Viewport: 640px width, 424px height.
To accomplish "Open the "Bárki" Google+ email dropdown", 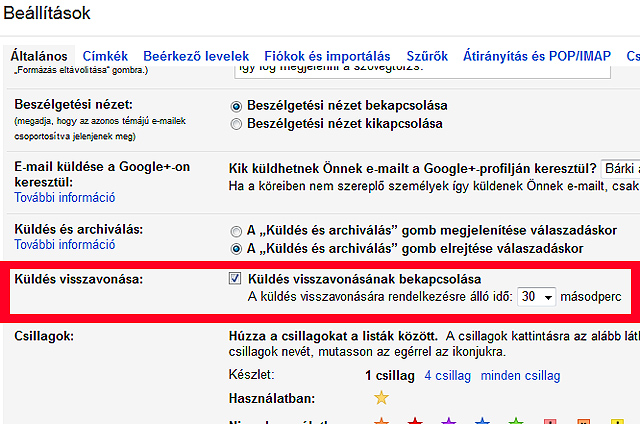I will [x=620, y=169].
